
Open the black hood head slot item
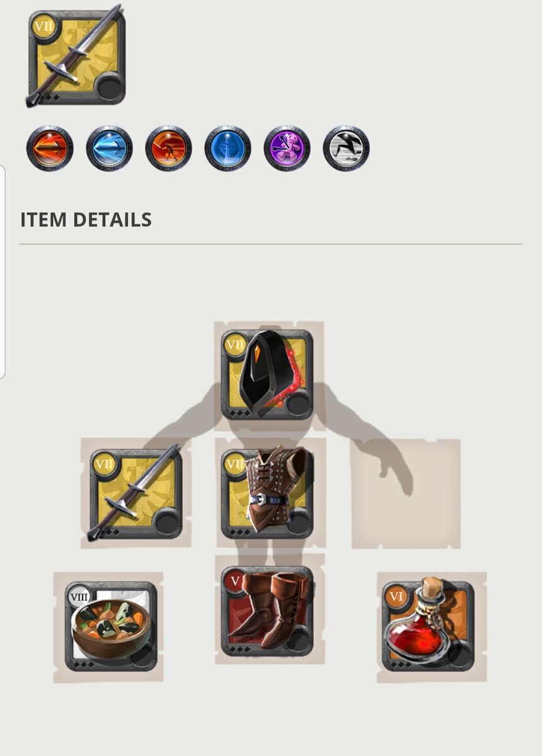tap(267, 374)
